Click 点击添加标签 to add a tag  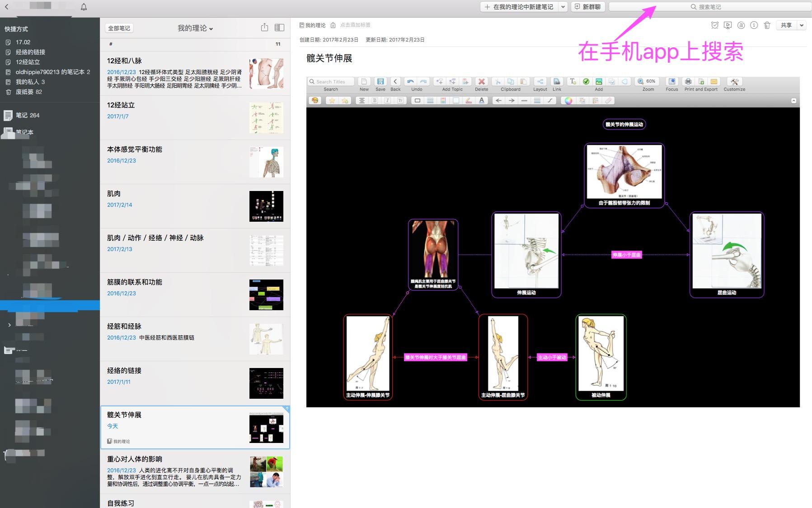(355, 25)
